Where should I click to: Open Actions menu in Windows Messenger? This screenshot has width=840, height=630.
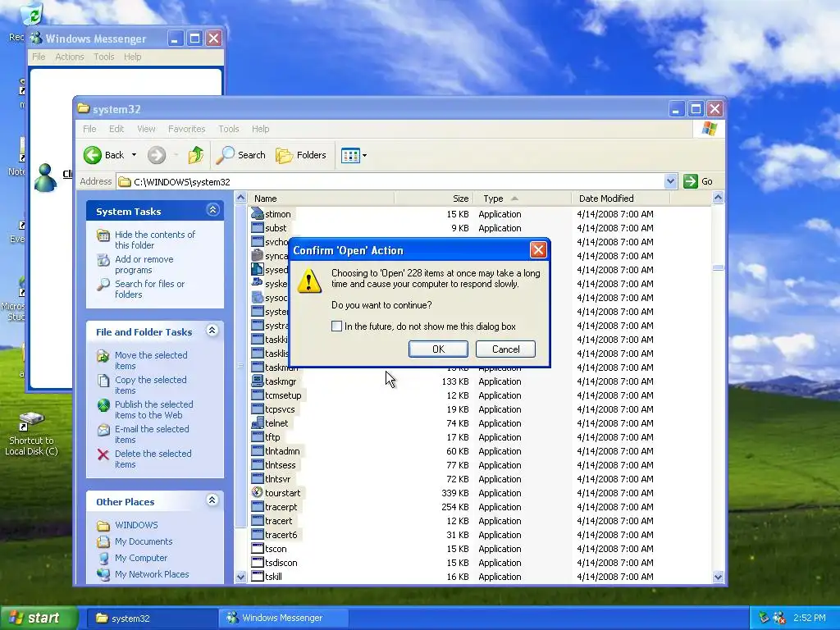coord(70,57)
